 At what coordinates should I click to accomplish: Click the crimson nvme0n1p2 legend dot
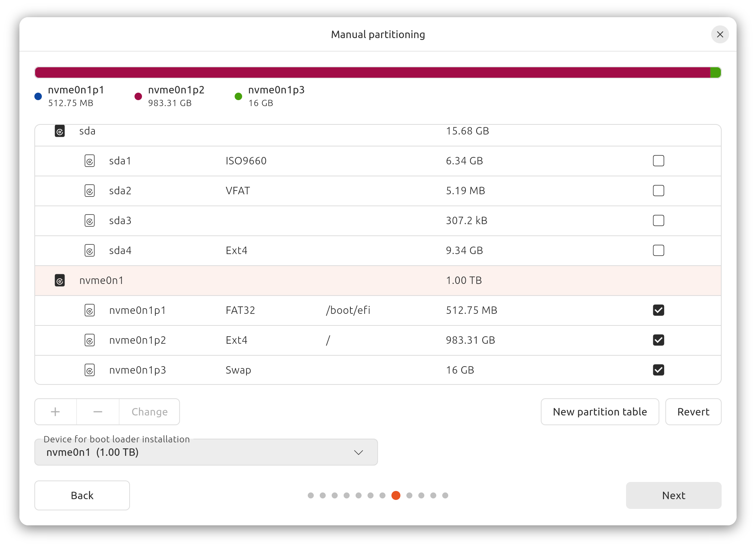coord(138,96)
